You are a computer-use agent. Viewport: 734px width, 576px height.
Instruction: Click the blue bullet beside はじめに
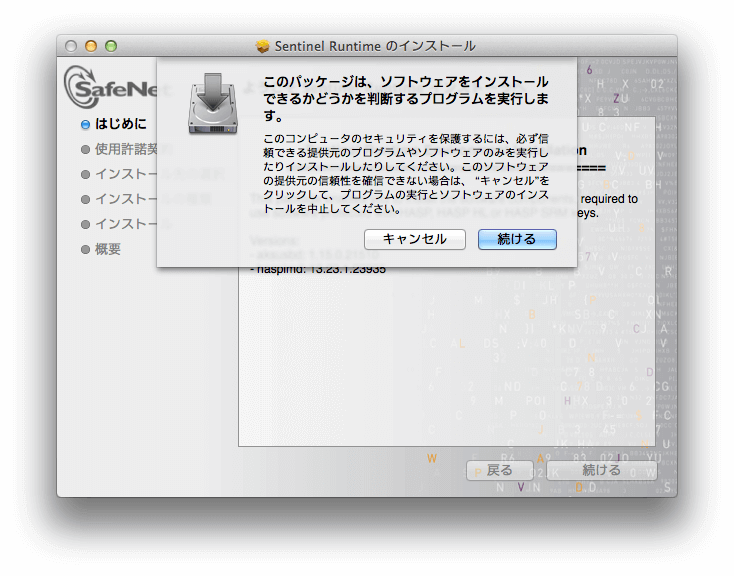click(x=85, y=125)
